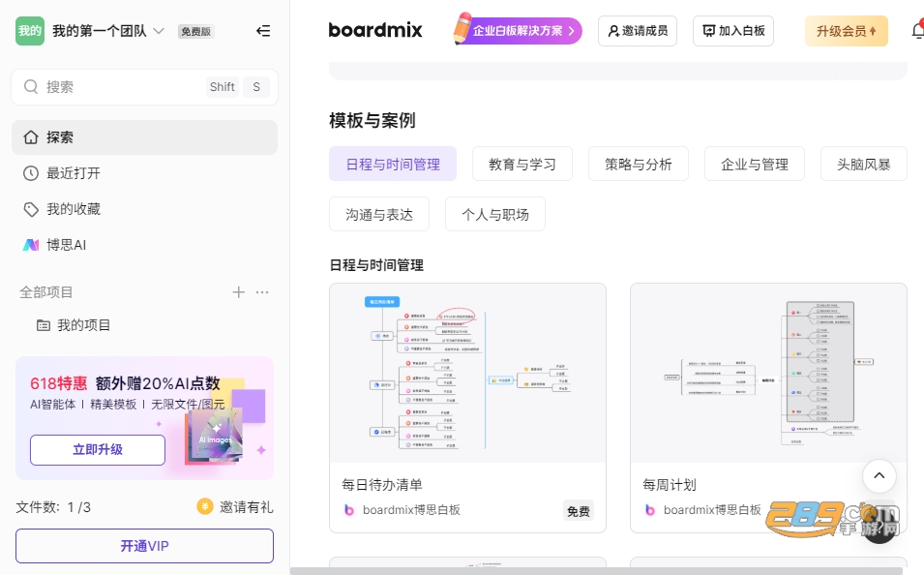Add a new project with plus icon

click(x=238, y=292)
